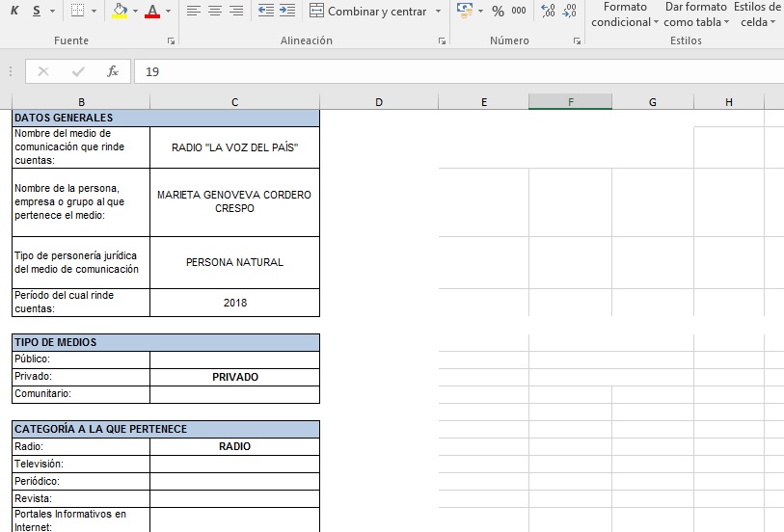Expand the Combinar y centrar dropdown arrow
Viewport: 784px width, 532px height.
[438, 12]
